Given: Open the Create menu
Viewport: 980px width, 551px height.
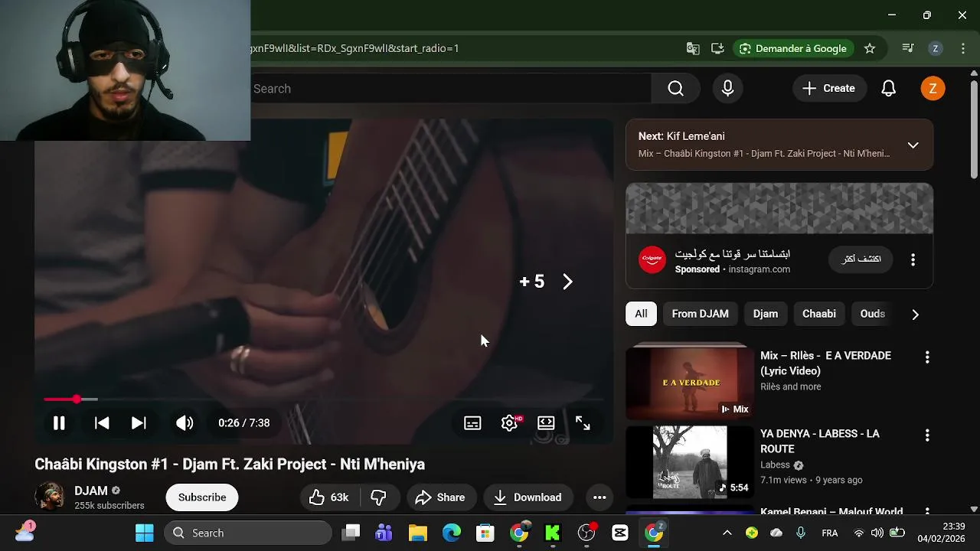Looking at the screenshot, I should tap(828, 89).
